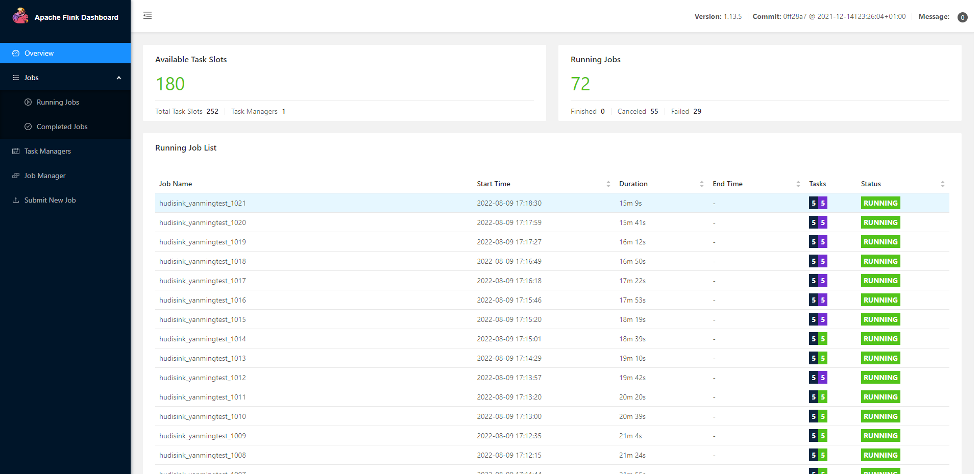Select duration 20m 20s cell
The image size is (980, 474).
[x=632, y=397]
